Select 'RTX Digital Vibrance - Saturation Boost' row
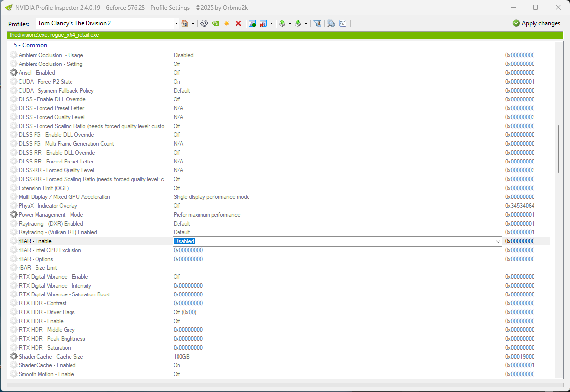Viewport: 570px width, 392px height. (x=280, y=294)
